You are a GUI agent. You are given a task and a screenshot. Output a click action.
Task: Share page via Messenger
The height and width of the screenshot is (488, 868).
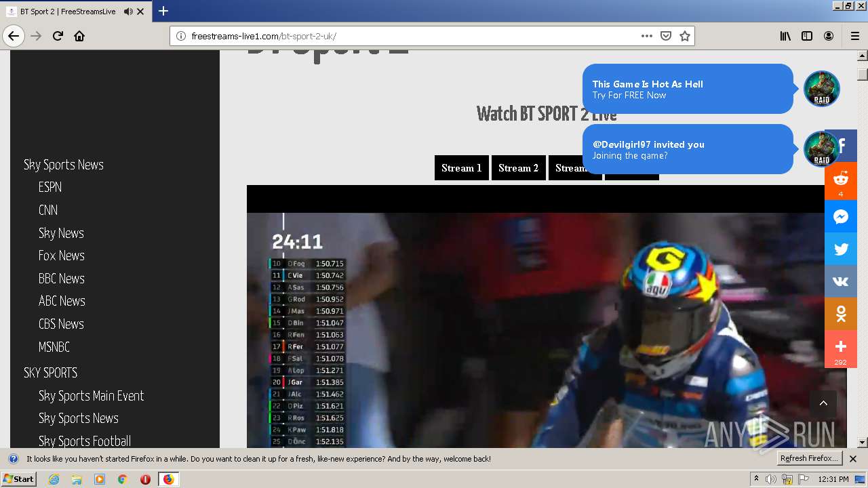pos(841,217)
